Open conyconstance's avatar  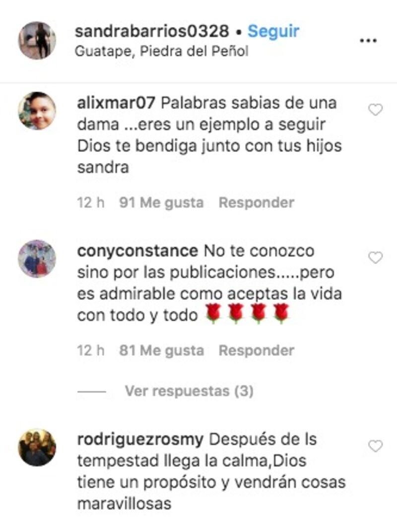37,258
